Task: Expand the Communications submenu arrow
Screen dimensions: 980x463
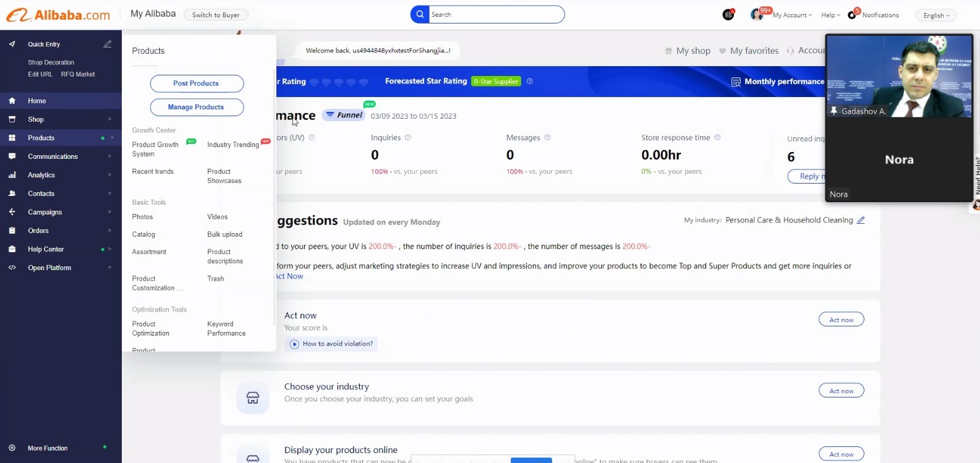Action: 110,156
